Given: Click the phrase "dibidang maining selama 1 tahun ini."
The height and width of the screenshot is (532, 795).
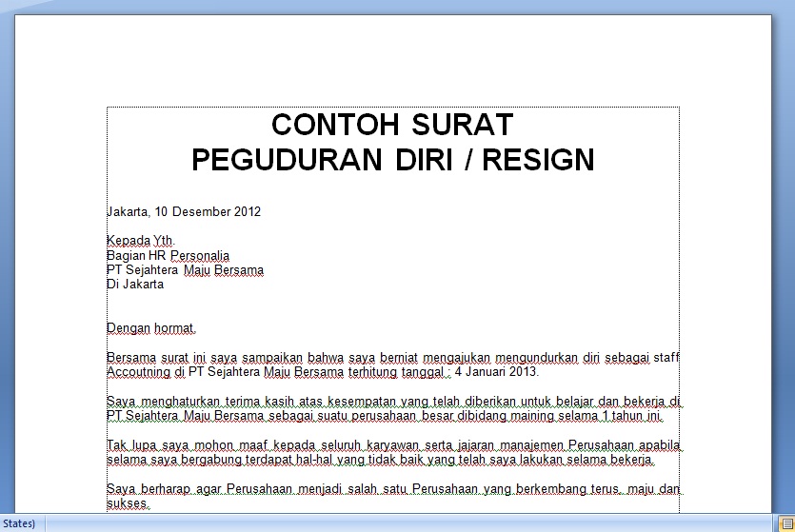Looking at the screenshot, I should pyautogui.click(x=560, y=416).
